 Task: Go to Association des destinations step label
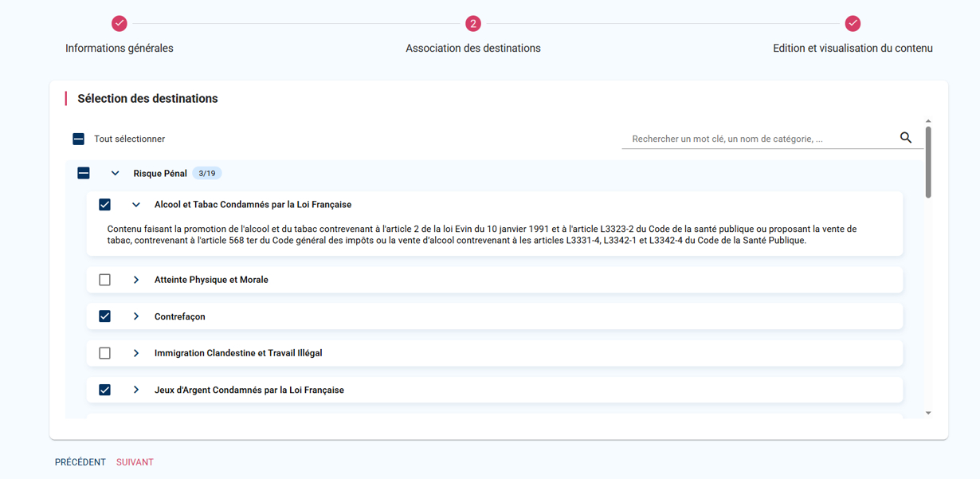click(x=472, y=49)
